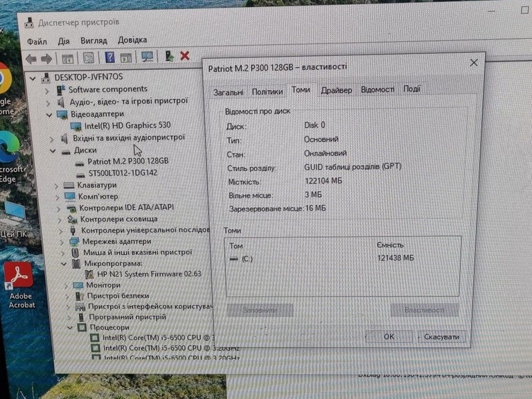Open the Вигляд menu
This screenshot has height=399, width=532.
coord(94,40)
